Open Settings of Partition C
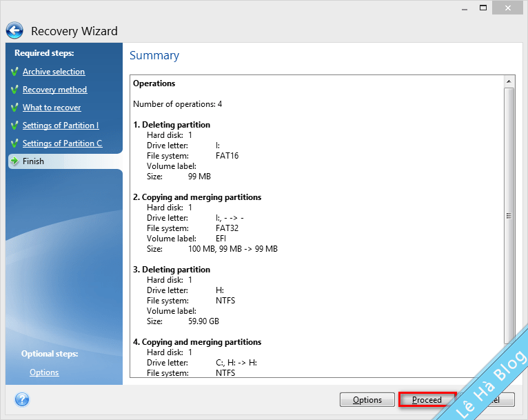 (x=62, y=143)
